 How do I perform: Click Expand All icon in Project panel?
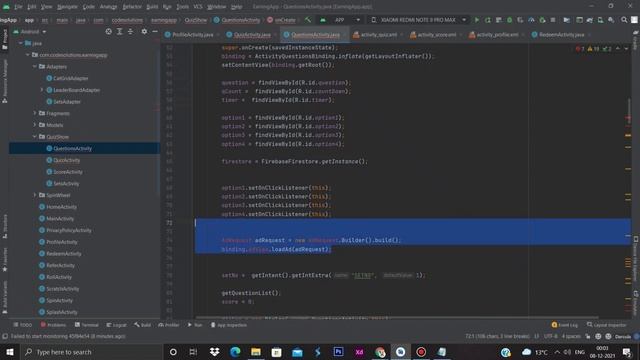[119, 31]
